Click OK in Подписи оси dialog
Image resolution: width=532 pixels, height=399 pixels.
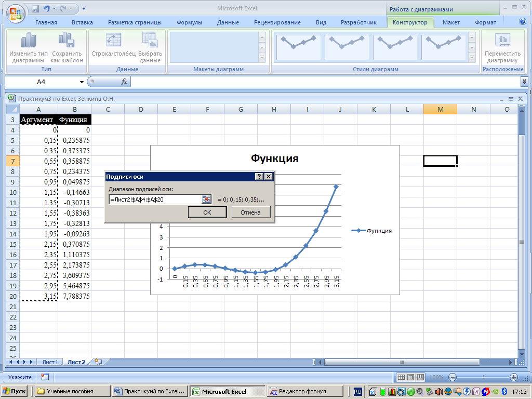point(207,212)
